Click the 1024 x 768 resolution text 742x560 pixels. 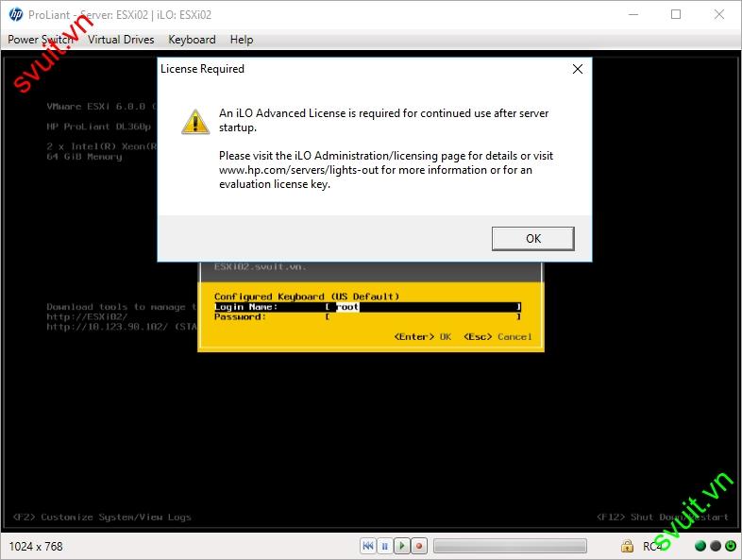pos(36,546)
